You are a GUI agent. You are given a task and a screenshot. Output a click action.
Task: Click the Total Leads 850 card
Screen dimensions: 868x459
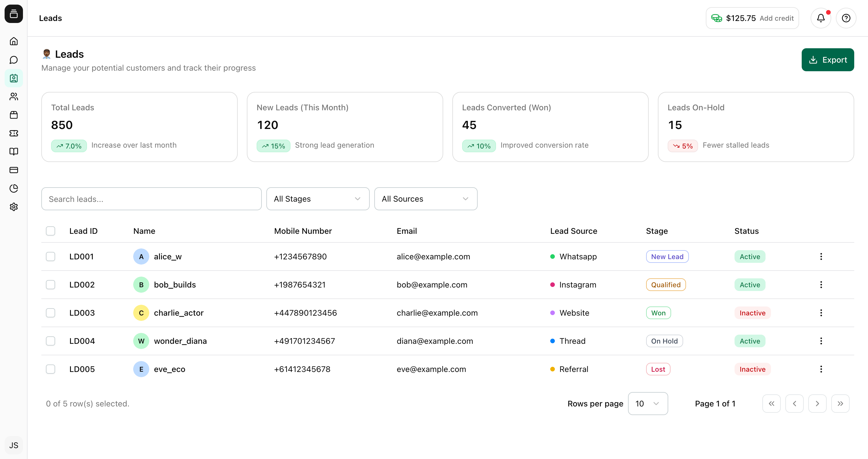tap(139, 127)
